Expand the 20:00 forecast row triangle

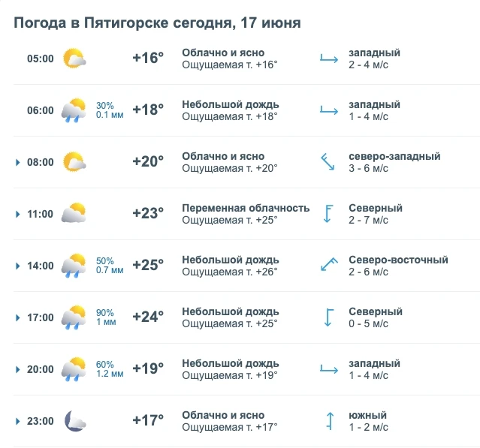[18, 369]
